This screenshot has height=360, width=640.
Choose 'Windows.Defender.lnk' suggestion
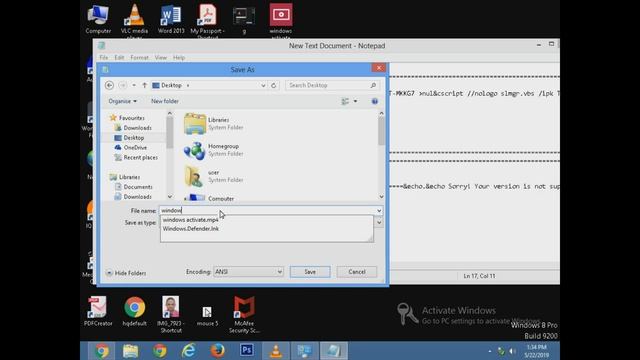point(191,229)
